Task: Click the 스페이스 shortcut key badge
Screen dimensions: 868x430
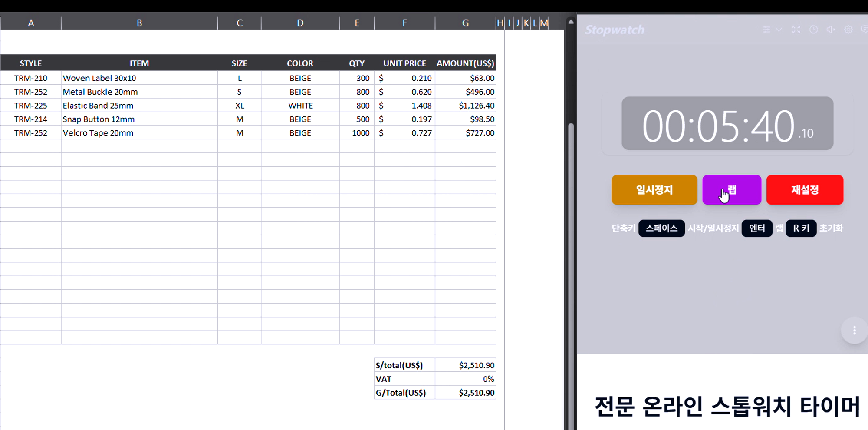Action: (661, 228)
